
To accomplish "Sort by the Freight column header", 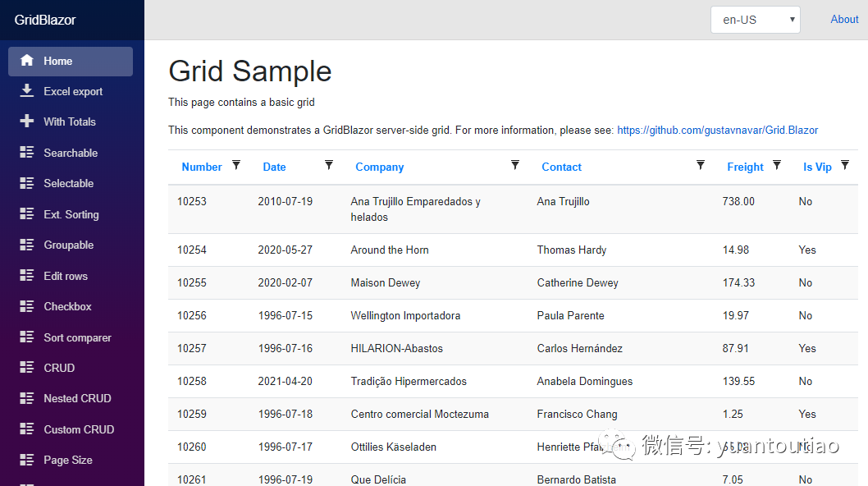I will point(745,167).
